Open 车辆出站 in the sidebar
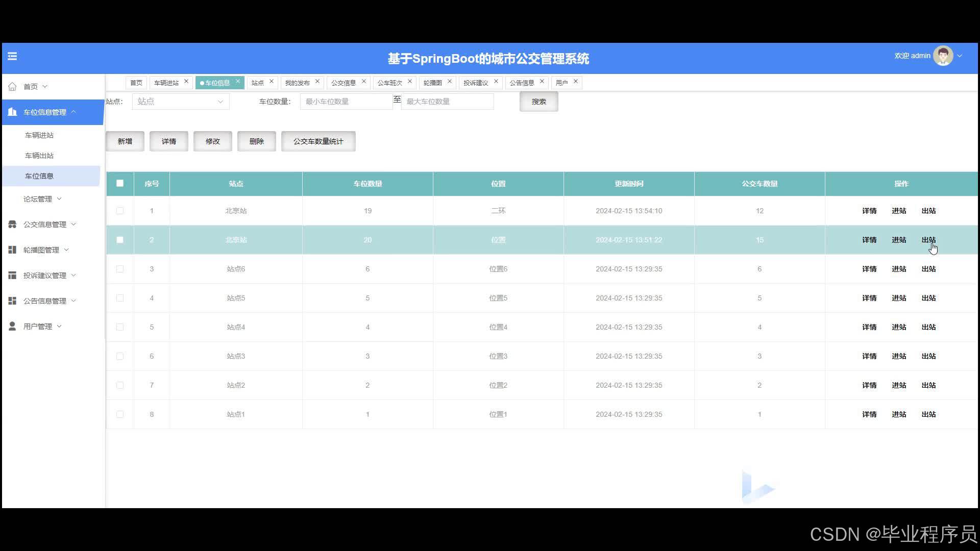The image size is (980, 551). click(39, 156)
